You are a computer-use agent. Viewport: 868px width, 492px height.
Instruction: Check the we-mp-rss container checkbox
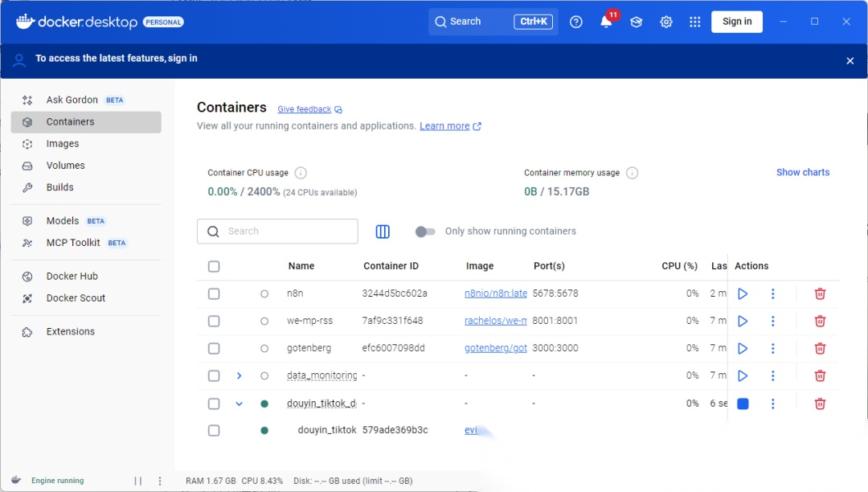point(214,321)
